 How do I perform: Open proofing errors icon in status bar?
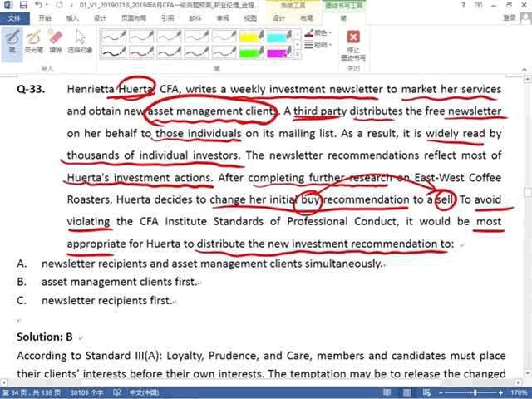(117, 393)
